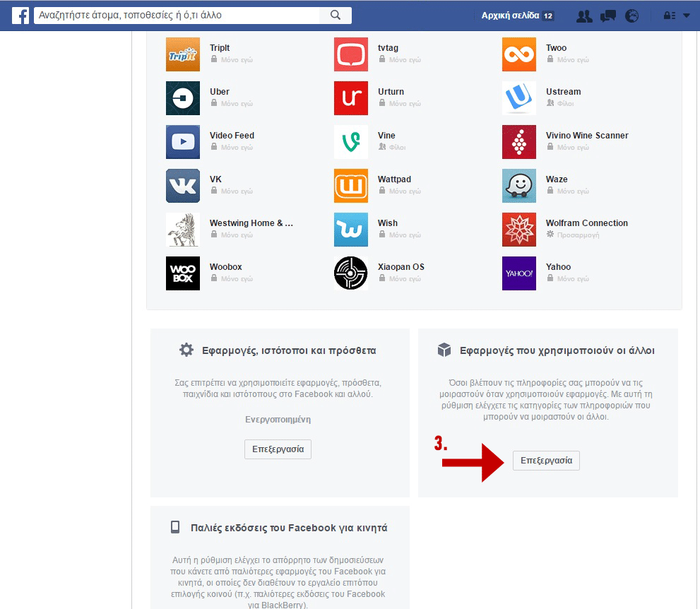Click the Urturn name link
This screenshot has height=609, width=700.
tap(391, 92)
